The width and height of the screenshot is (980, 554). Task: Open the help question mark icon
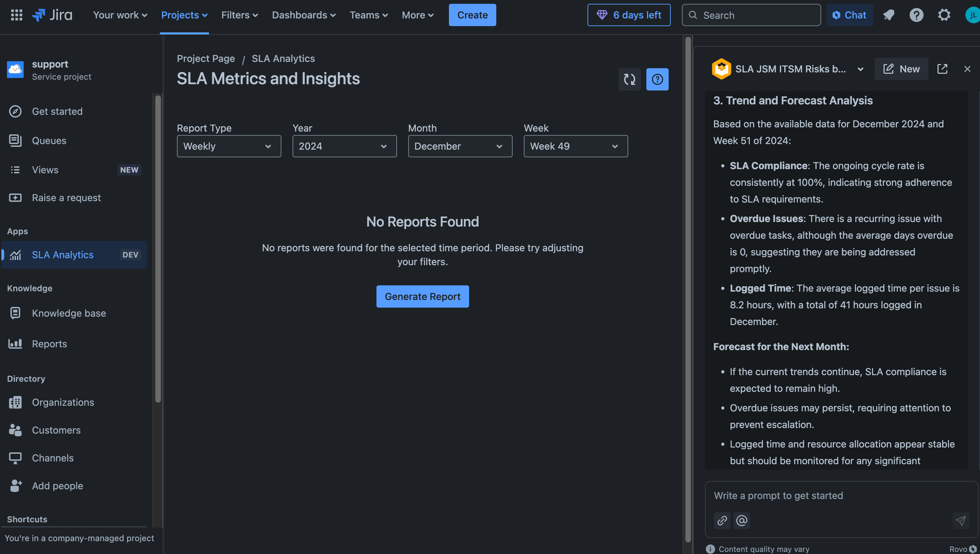916,15
